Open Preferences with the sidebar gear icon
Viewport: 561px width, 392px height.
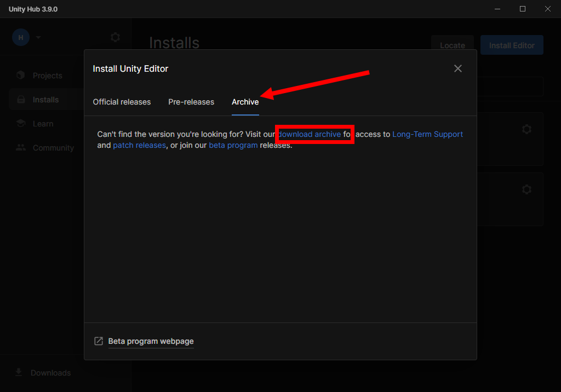115,37
